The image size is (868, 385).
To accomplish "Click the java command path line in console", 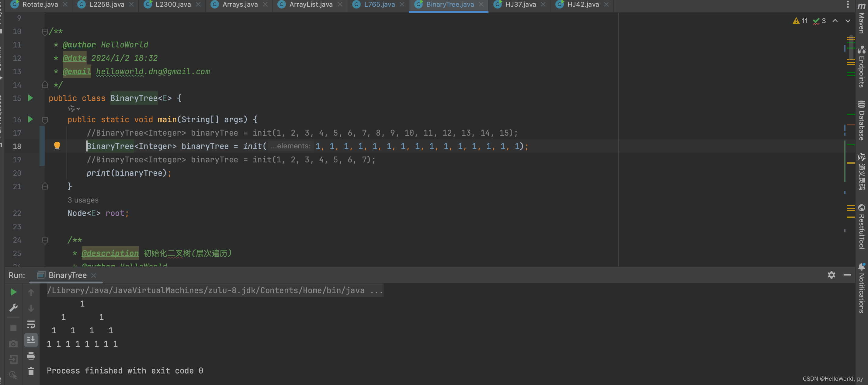I will (215, 290).
